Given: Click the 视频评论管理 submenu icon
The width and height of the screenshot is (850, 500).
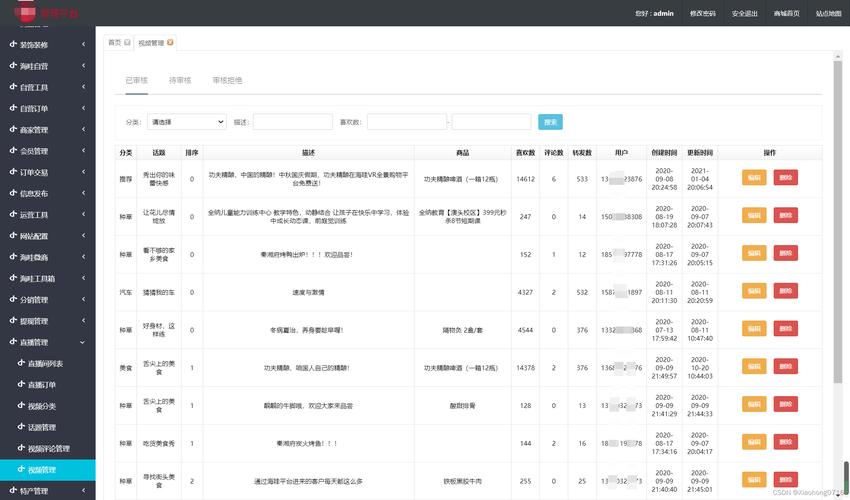Looking at the screenshot, I should tap(21, 448).
